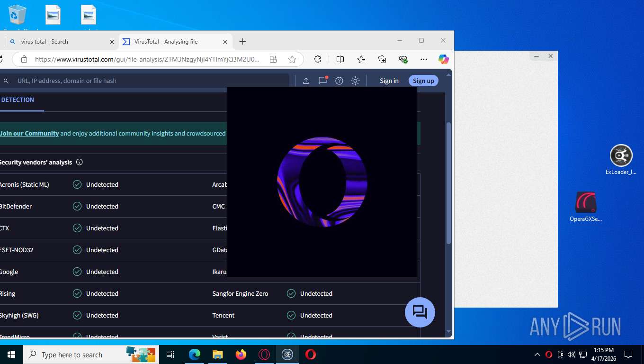
Task: Close the white installer window
Action: [x=551, y=56]
